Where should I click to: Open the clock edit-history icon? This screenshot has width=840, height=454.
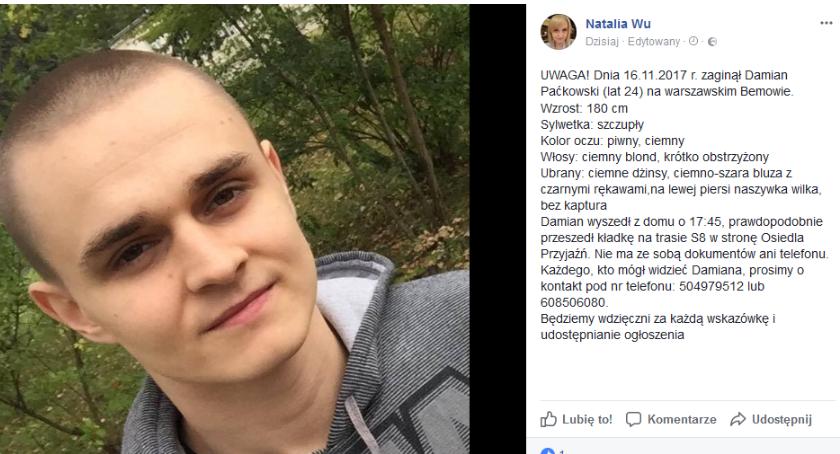click(693, 41)
